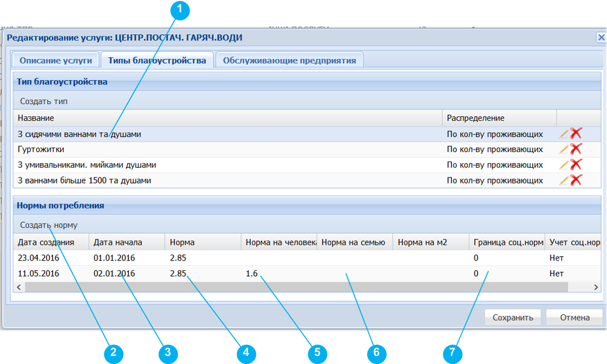Select the Типы благоустройства tab
The height and width of the screenshot is (364, 607).
click(x=157, y=60)
